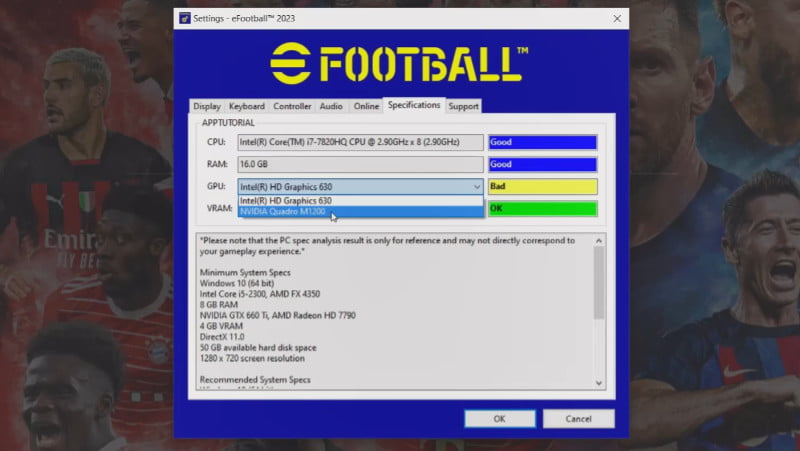
Task: Click the 'Recommended System Specs' heading
Action: coord(255,380)
